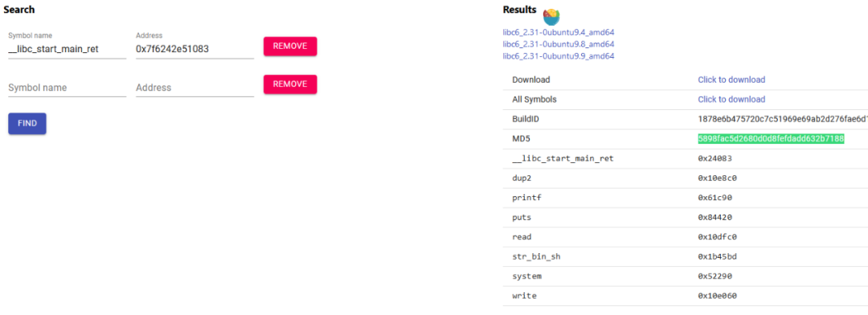Open libc6_2.31-0ubuntu9.9_amd64 result
The image size is (868, 315).
[559, 56]
